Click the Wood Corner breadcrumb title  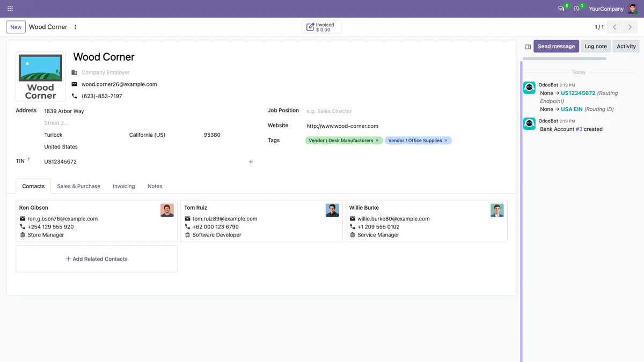[48, 27]
